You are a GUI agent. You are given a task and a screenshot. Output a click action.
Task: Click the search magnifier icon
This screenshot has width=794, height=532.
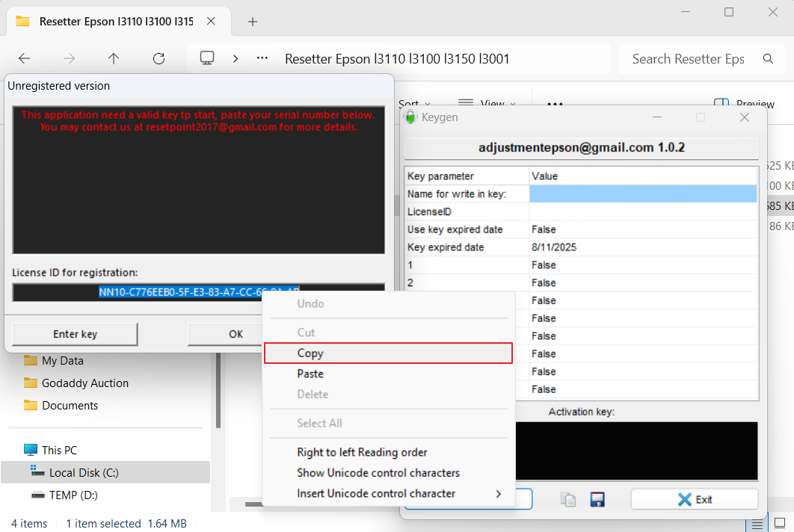(x=768, y=58)
